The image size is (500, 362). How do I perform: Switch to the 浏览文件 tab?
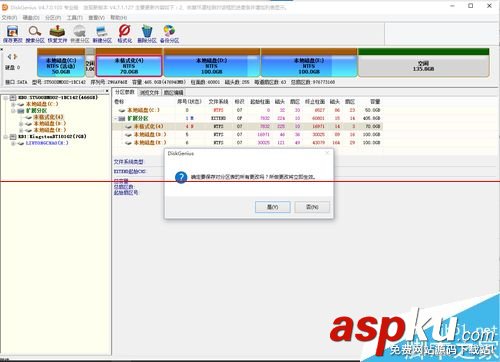(x=149, y=92)
